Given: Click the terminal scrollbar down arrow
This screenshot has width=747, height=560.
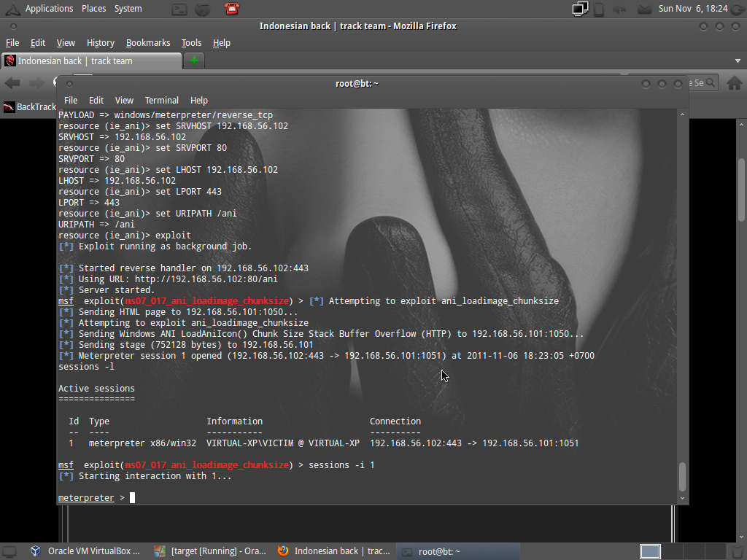Looking at the screenshot, I should pos(682,498).
